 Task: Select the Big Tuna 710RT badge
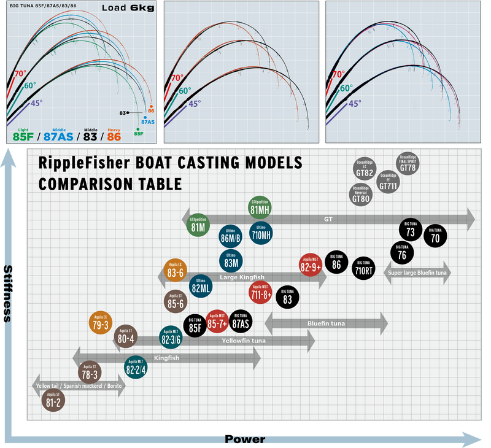coord(363,268)
